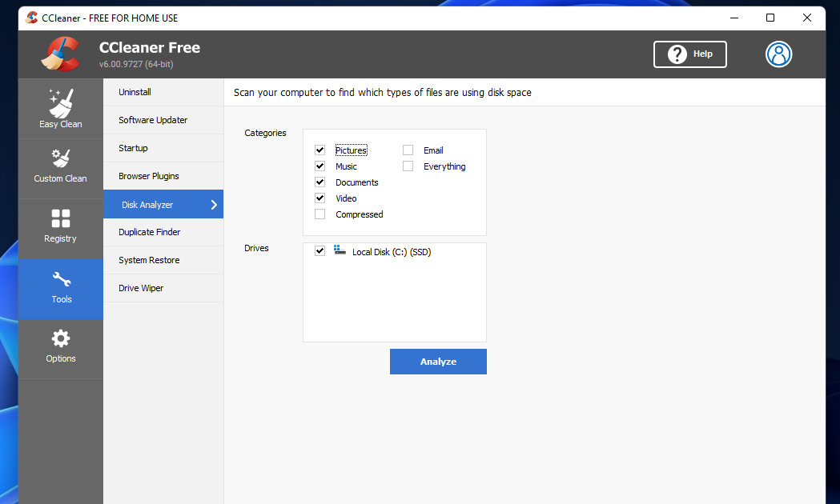
Task: Open the Help button
Action: coord(690,54)
